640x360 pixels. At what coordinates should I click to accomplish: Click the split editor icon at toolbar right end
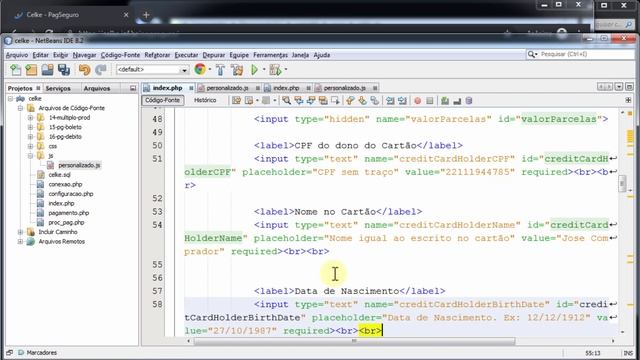click(628, 100)
